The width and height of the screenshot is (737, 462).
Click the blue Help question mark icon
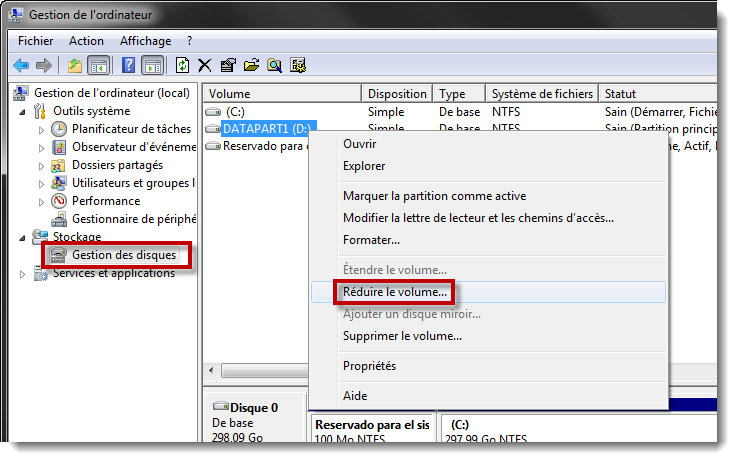point(128,66)
